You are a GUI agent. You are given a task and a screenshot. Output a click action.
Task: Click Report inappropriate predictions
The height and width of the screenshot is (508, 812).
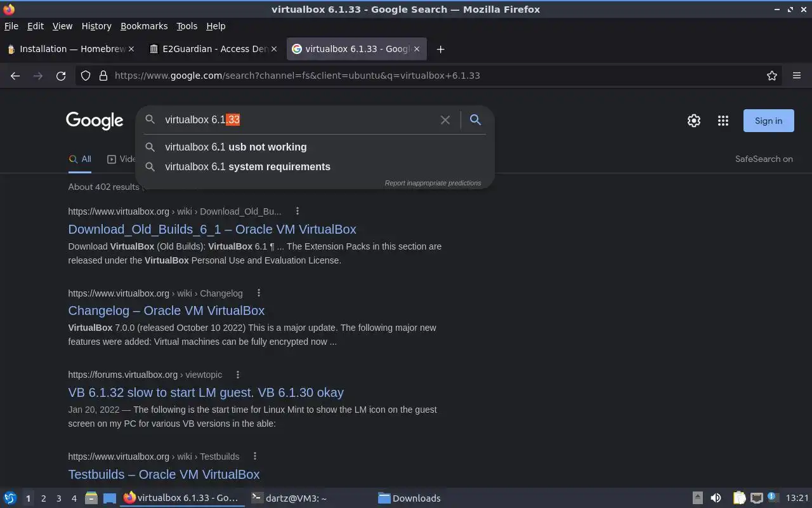433,183
